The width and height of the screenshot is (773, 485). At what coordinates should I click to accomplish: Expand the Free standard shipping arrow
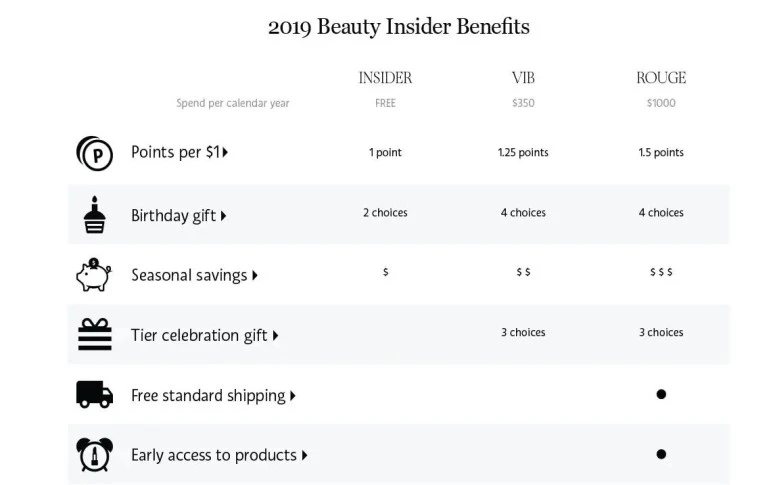[293, 396]
